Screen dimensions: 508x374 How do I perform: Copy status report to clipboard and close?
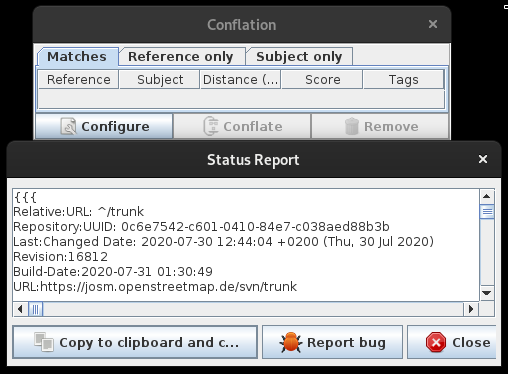pos(135,342)
